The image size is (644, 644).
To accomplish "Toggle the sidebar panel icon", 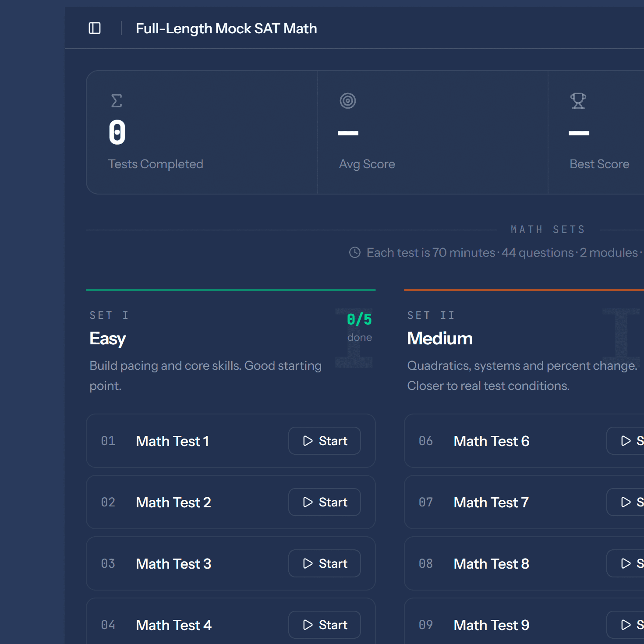I will 95,28.
